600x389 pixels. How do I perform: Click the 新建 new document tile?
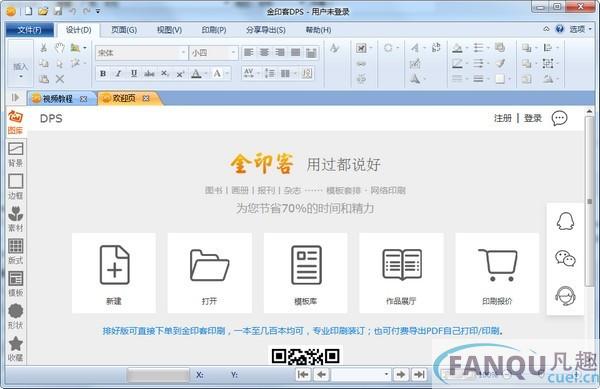click(114, 273)
